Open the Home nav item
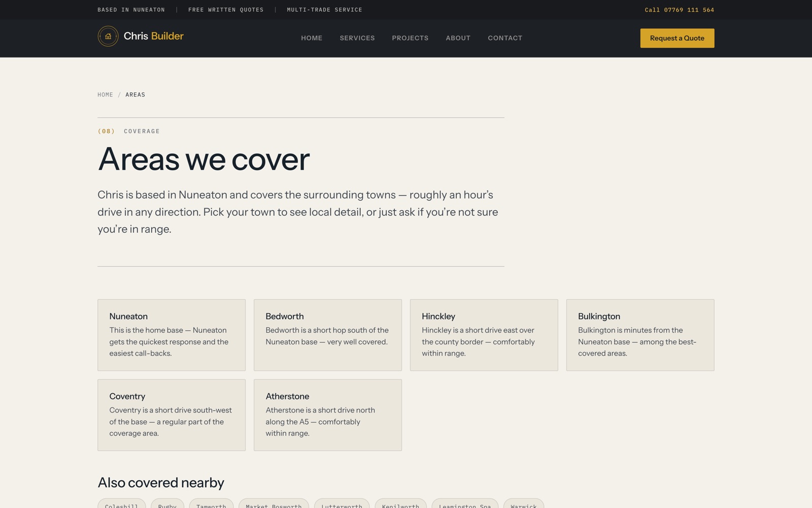812x508 pixels. [312, 38]
